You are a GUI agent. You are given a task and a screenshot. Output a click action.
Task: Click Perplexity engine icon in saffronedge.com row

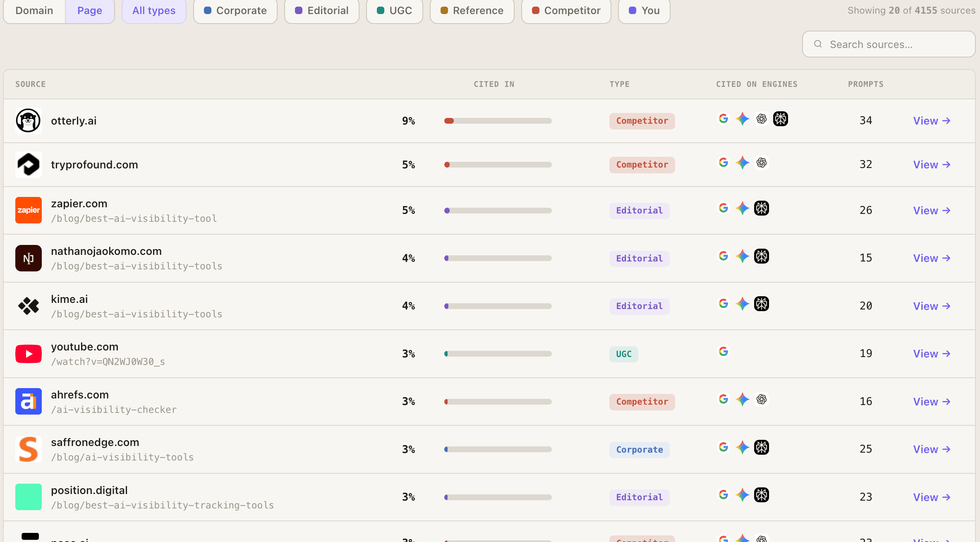coord(762,447)
